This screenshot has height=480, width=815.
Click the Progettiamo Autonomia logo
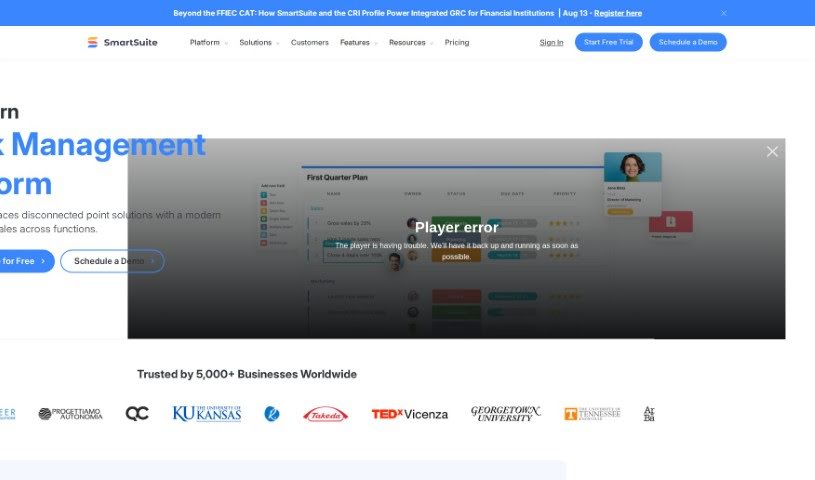click(70, 414)
